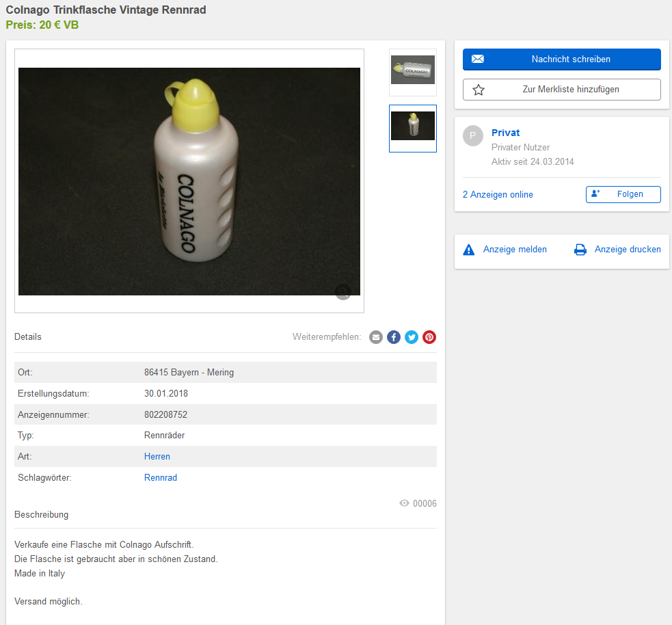This screenshot has height=625, width=672.
Task: Click the Anzeigennummer label
Action: [x=53, y=414]
